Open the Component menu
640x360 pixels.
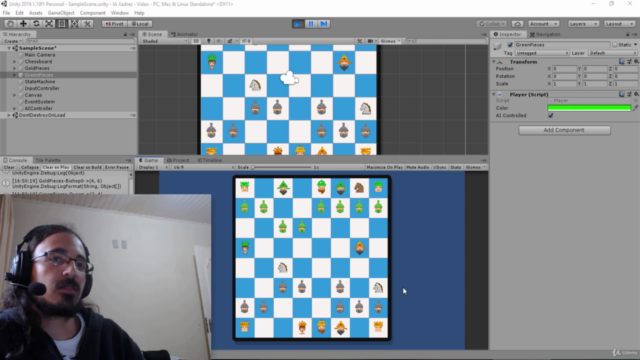coord(93,13)
